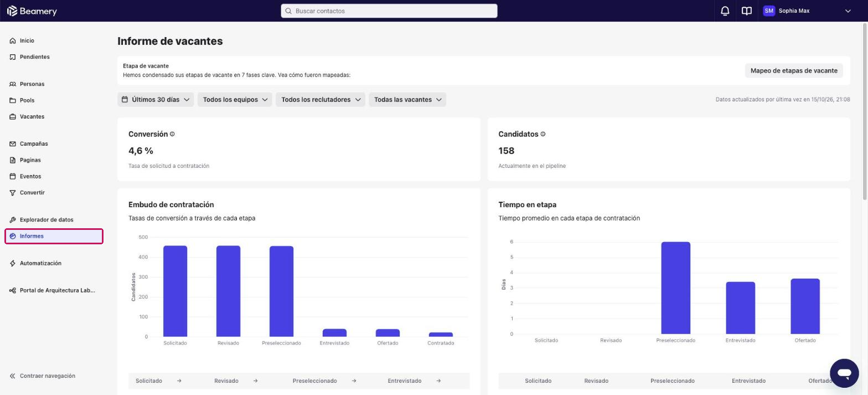868x395 pixels.
Task: Click the Candidatos info icon
Action: [542, 134]
